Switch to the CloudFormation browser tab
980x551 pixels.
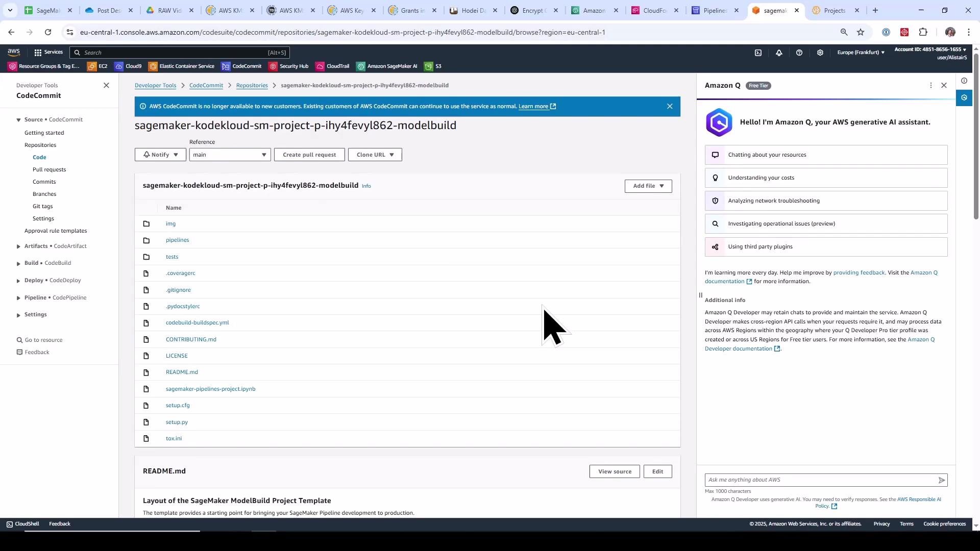(655, 10)
